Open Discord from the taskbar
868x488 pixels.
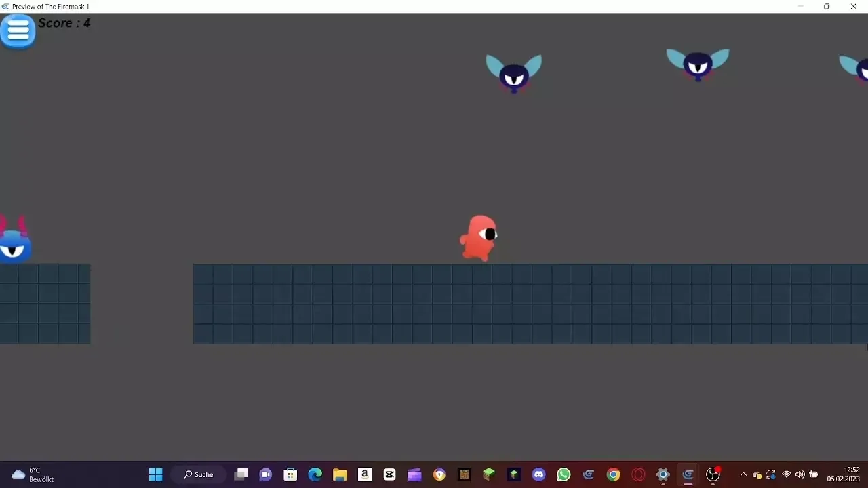(x=538, y=474)
